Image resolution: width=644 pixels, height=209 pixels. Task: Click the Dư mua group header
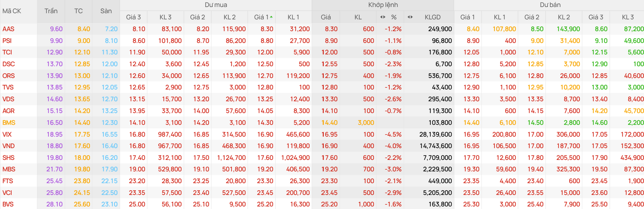216,5
